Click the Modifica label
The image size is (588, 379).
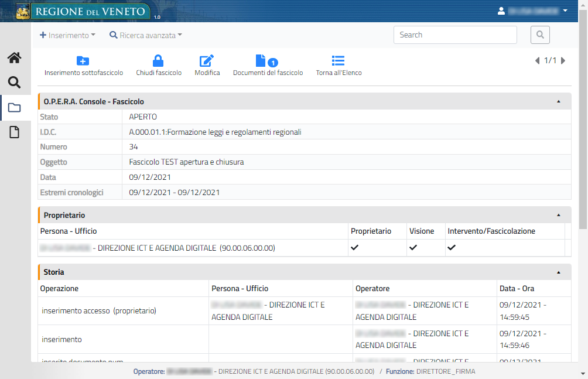pos(207,73)
